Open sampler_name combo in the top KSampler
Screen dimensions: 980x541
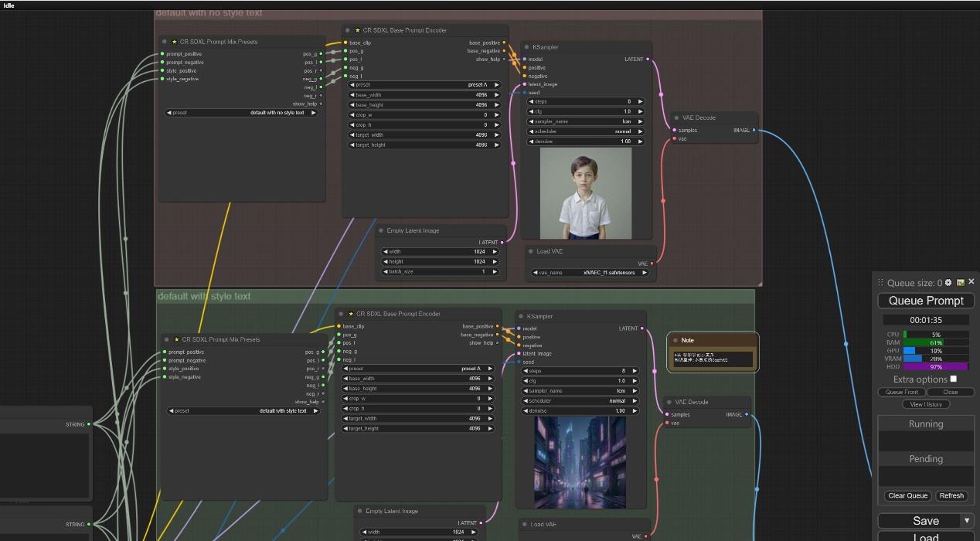(x=586, y=121)
